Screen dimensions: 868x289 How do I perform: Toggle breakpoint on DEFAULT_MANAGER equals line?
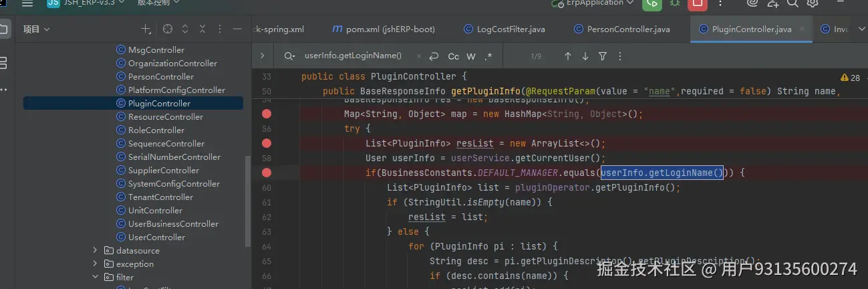pos(267,173)
